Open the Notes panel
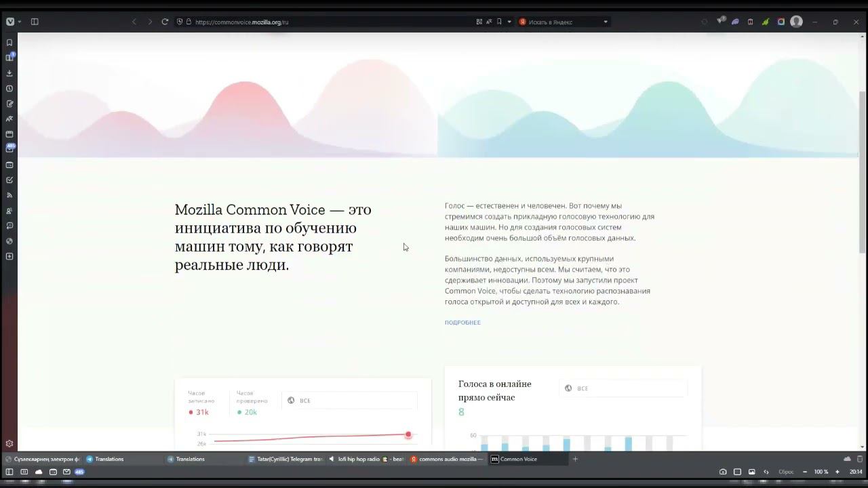 point(9,104)
